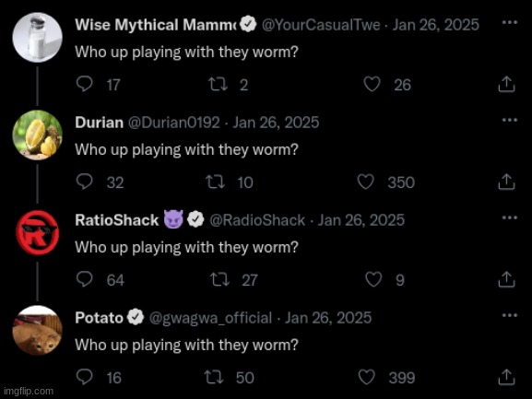Like the RatioShack tweet with 9 likes

(373, 280)
